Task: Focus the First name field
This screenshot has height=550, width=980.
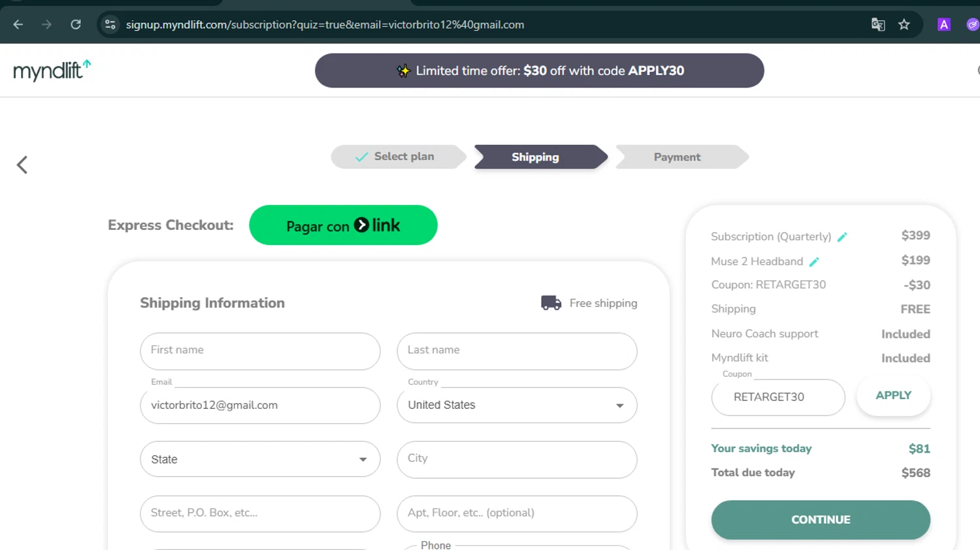Action: click(x=260, y=351)
